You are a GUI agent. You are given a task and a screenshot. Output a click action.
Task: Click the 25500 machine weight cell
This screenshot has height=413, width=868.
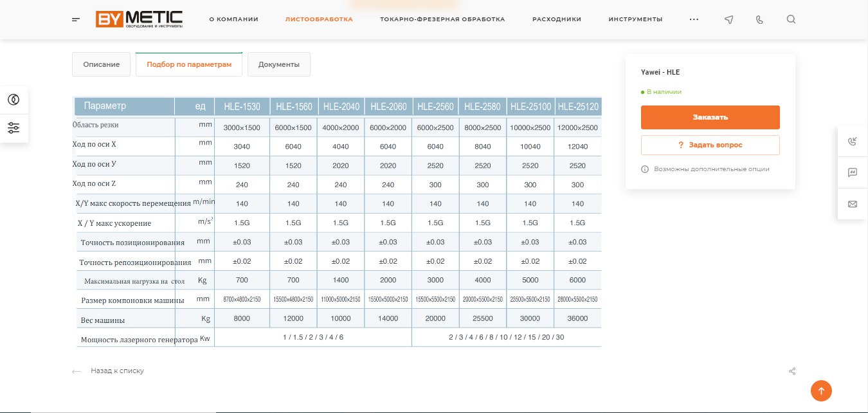click(483, 318)
